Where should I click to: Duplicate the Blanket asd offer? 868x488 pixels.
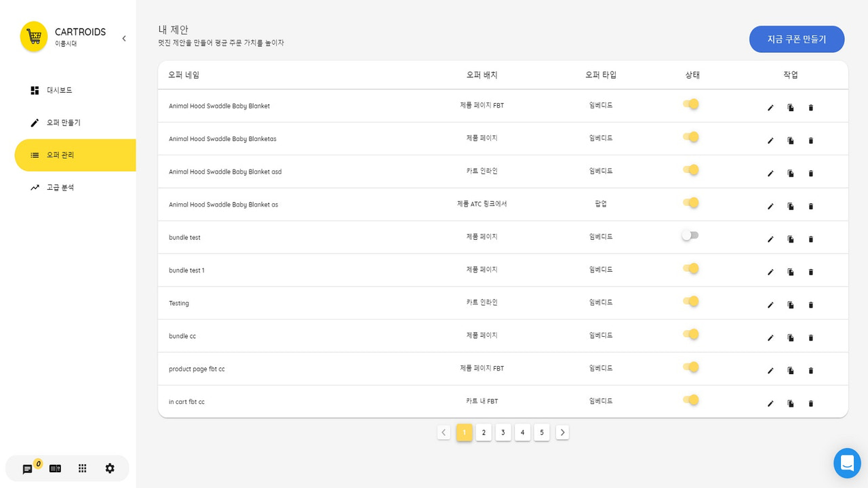(x=791, y=174)
